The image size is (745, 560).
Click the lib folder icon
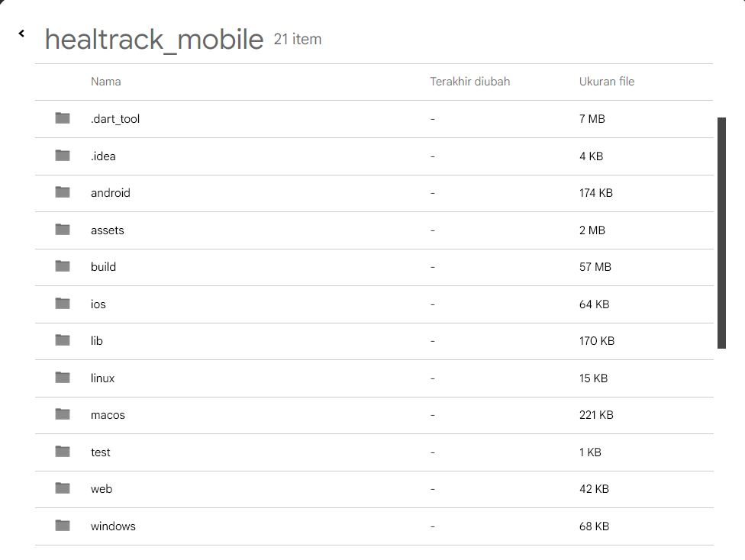point(63,340)
